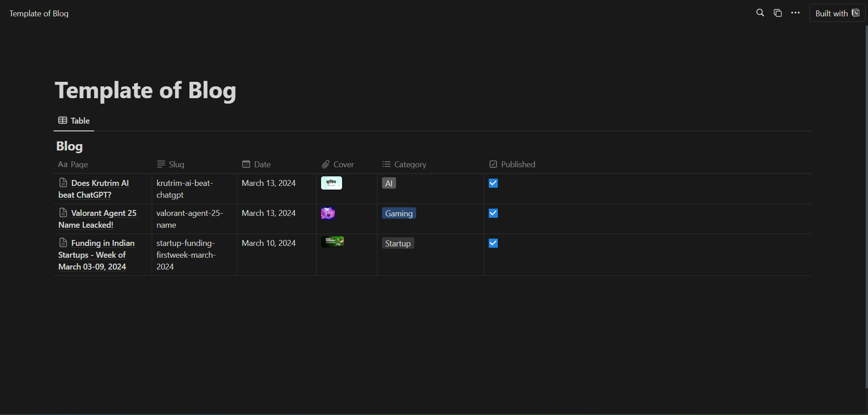
Task: Click the duplicate page icon
Action: 778,13
